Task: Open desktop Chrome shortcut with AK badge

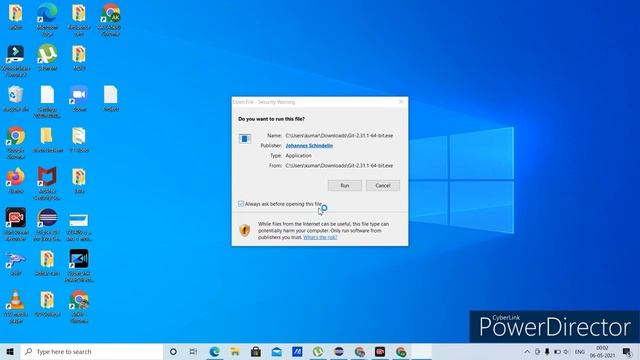Action: coord(111,19)
